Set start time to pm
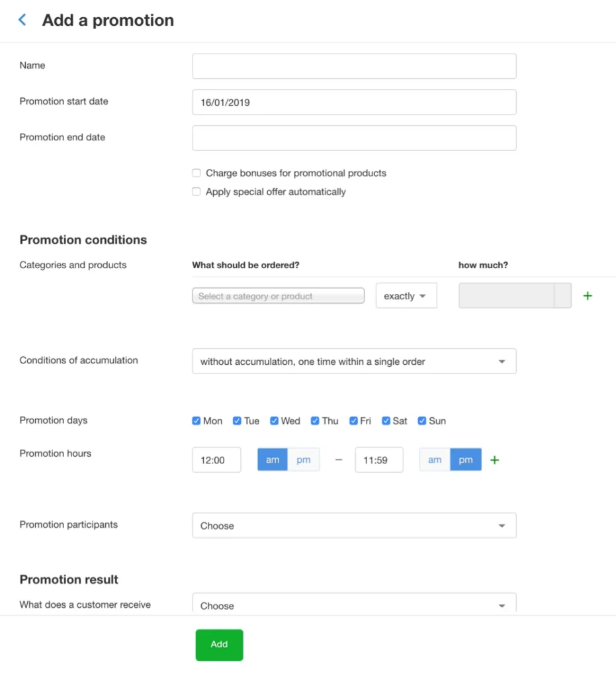The height and width of the screenshot is (678, 616). pos(304,460)
